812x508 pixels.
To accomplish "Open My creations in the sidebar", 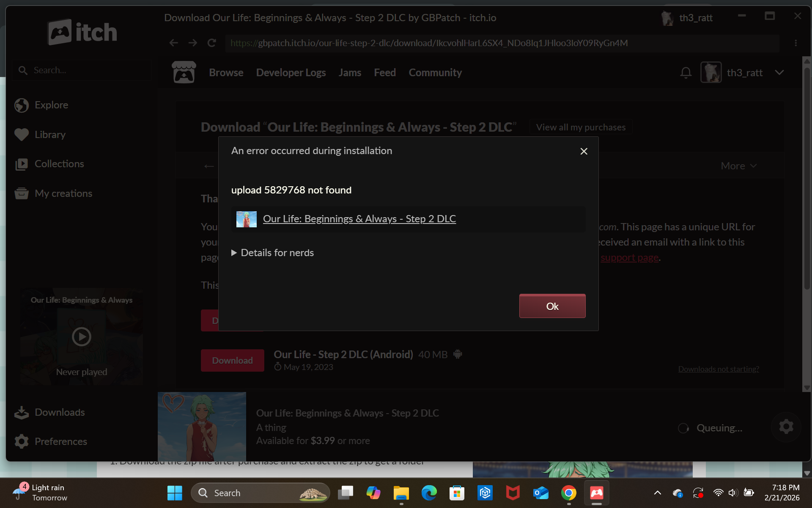I will click(x=63, y=193).
